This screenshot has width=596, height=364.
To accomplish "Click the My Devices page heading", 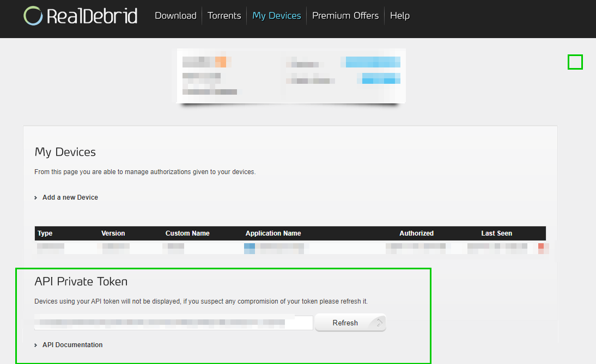I will [65, 152].
